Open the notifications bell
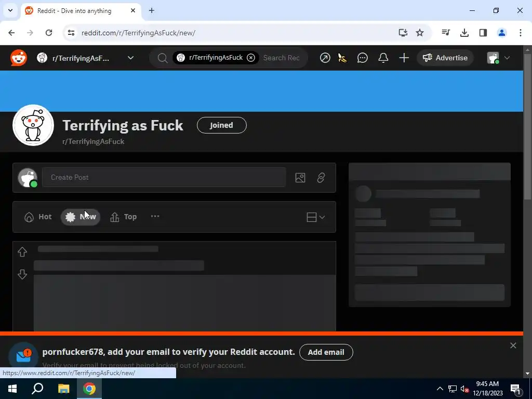This screenshot has height=399, width=532. point(383,58)
